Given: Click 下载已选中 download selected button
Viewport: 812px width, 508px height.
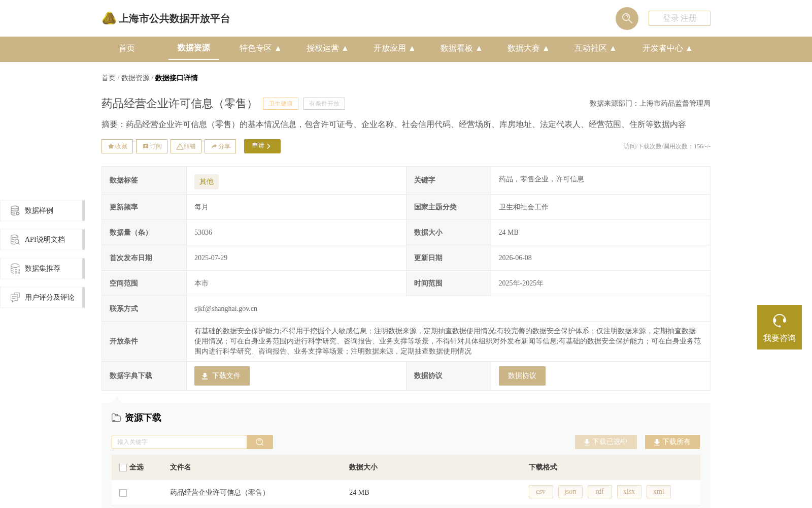Looking at the screenshot, I should (606, 442).
